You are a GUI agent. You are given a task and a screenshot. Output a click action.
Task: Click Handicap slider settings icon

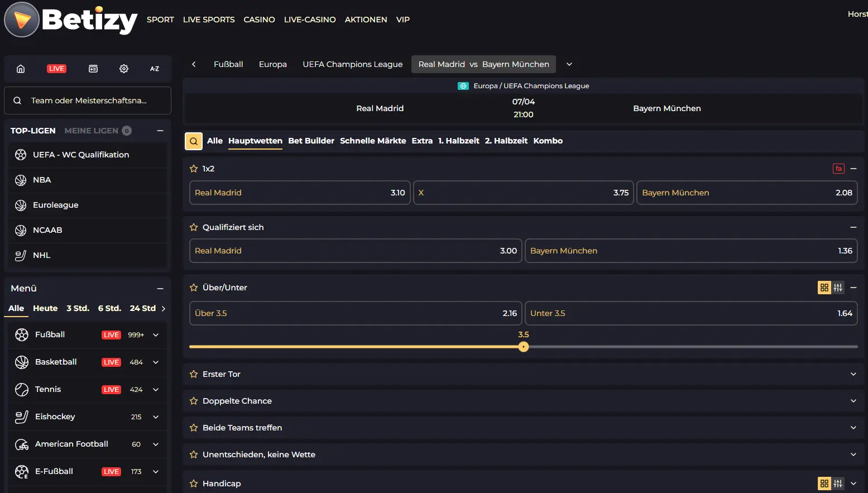pyautogui.click(x=838, y=484)
